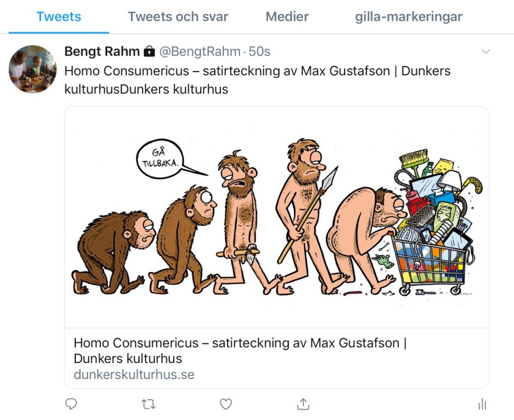Like the tweet with heart icon

(226, 404)
